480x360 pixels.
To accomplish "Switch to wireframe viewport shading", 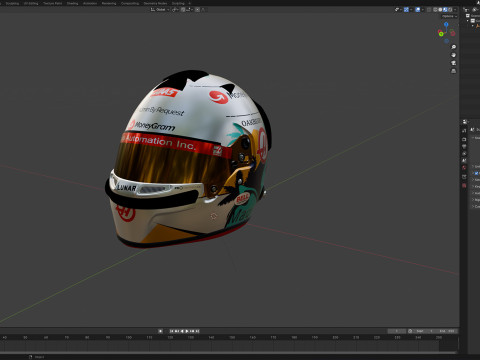I will (x=435, y=10).
